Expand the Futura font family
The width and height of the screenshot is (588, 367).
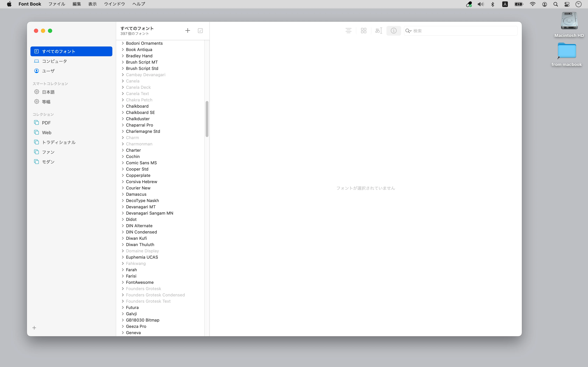(123, 308)
